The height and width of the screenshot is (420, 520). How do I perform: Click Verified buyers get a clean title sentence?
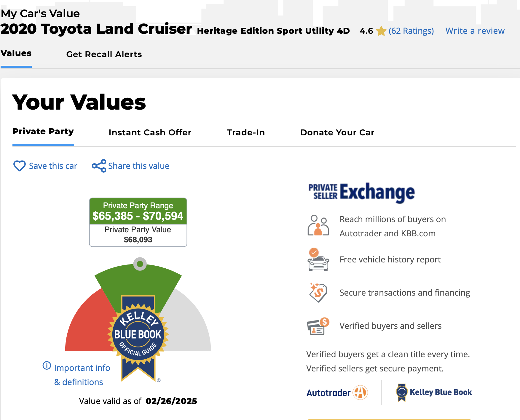click(x=388, y=354)
